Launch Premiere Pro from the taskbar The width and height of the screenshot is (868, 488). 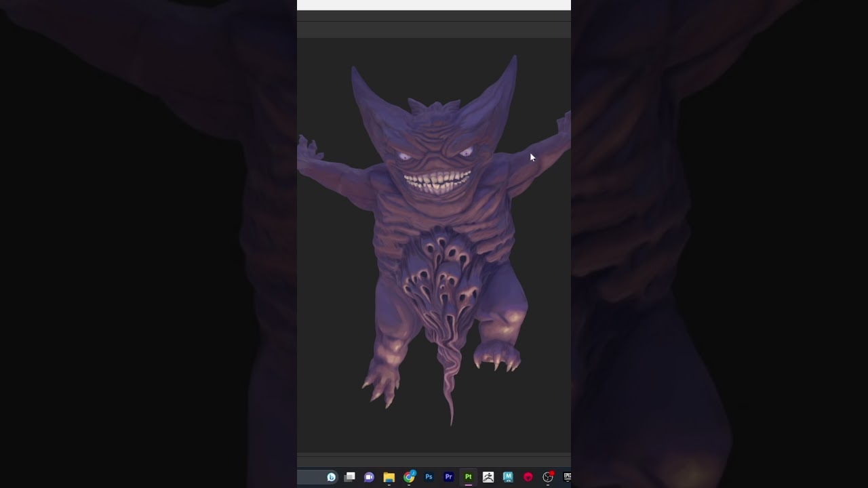tap(448, 477)
